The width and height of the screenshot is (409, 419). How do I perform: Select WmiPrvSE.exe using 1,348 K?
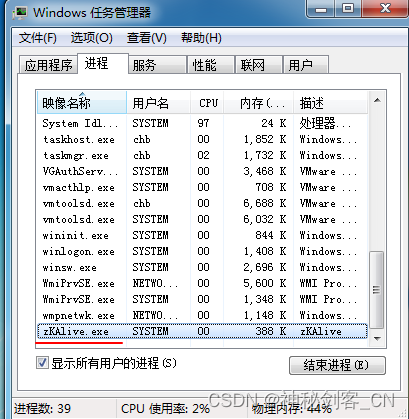[202, 299]
